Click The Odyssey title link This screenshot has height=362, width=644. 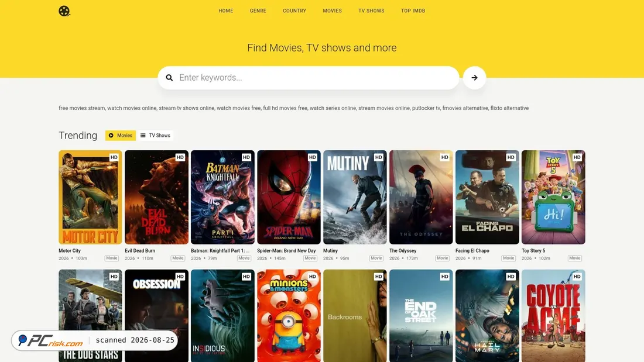(403, 251)
